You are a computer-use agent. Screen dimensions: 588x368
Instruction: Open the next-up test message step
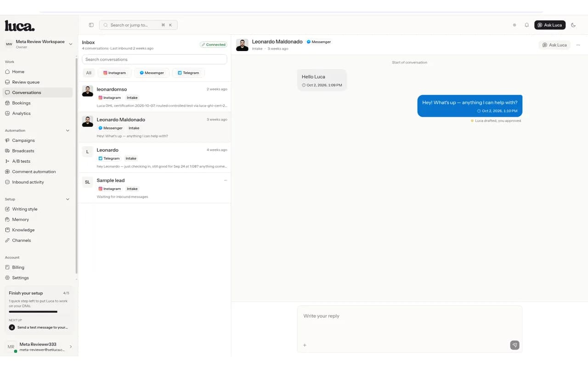39,328
